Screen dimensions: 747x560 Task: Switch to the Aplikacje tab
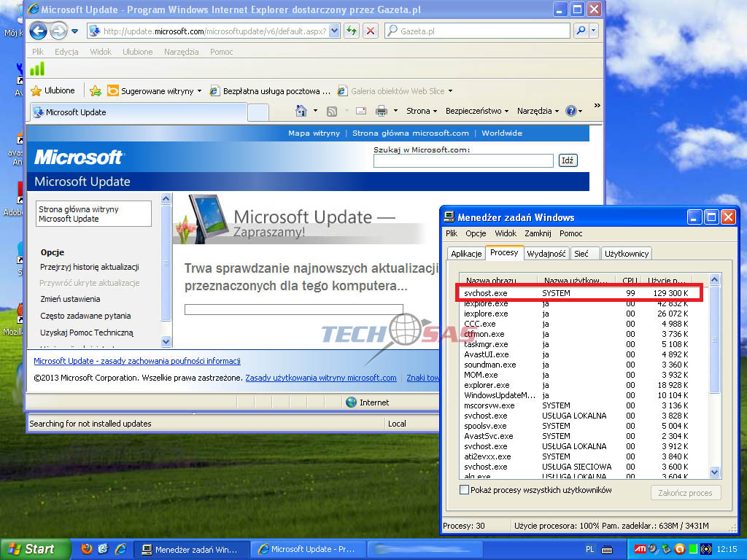466,254
